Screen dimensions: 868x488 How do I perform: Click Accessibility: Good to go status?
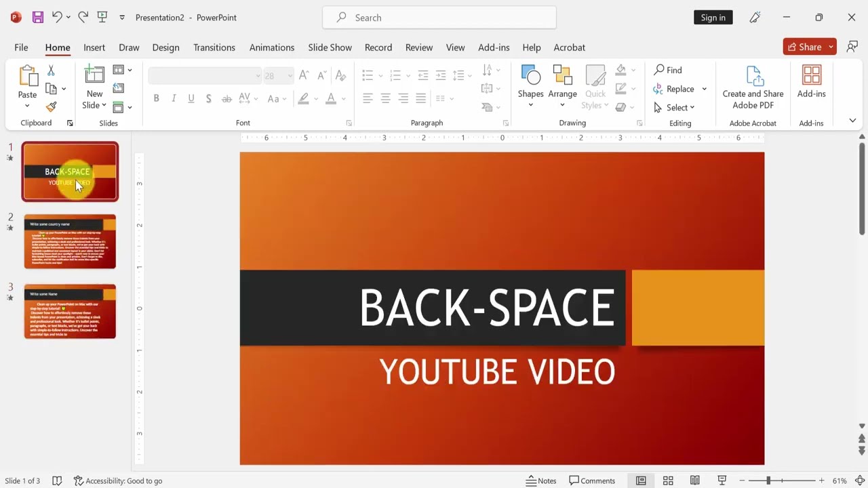pos(118,481)
